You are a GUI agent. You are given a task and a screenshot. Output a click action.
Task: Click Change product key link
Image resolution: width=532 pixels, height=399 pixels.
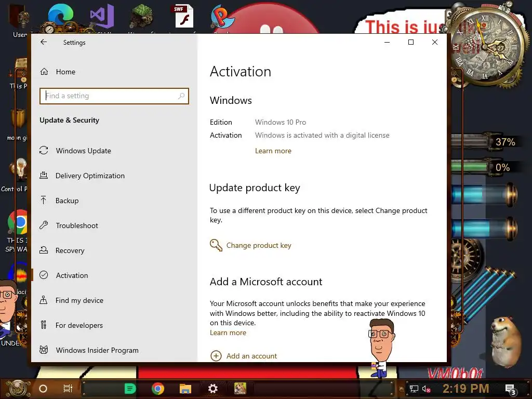pos(259,245)
